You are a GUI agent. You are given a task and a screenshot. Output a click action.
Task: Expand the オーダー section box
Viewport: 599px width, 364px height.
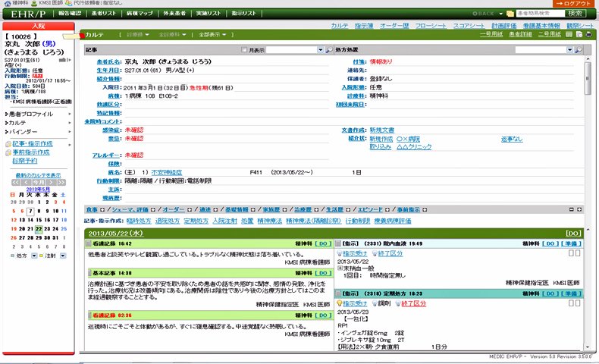pos(189,210)
